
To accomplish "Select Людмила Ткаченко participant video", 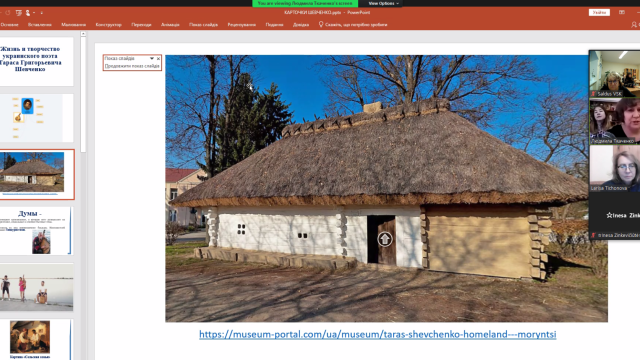I will click(x=614, y=121).
